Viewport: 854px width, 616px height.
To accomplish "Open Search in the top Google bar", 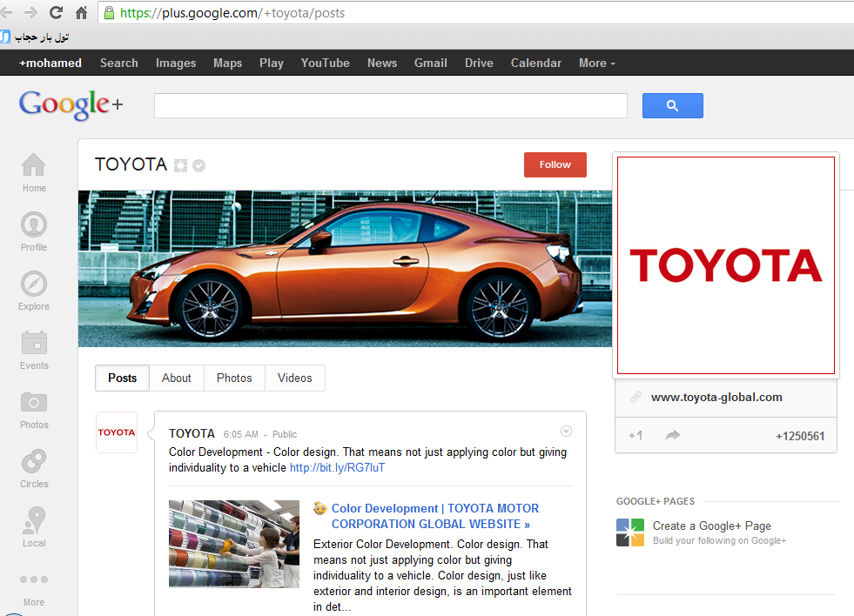I will (x=118, y=64).
